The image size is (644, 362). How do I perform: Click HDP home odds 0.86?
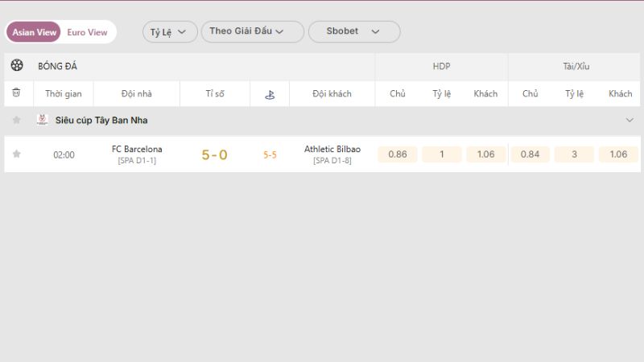(x=398, y=154)
